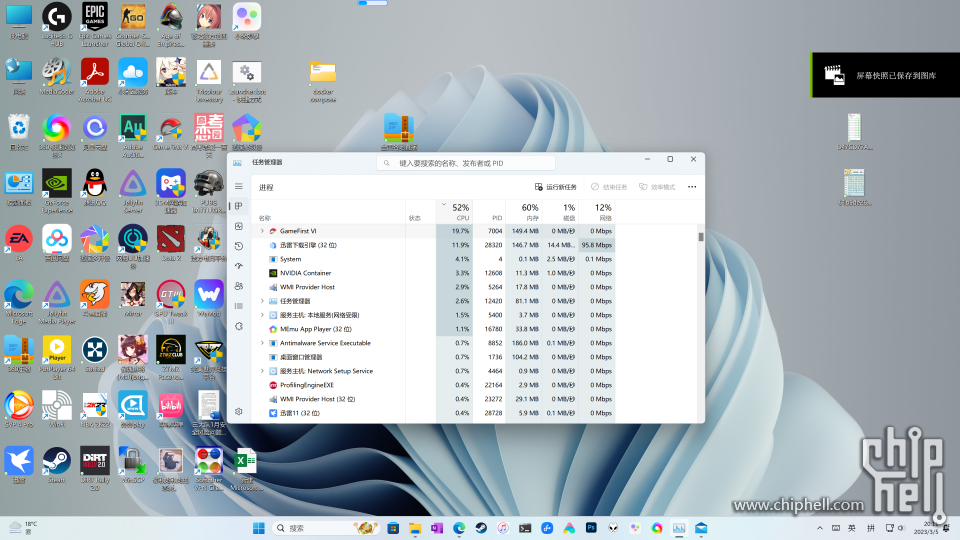
Task: Open Photoshop from the taskbar
Action: [591, 528]
